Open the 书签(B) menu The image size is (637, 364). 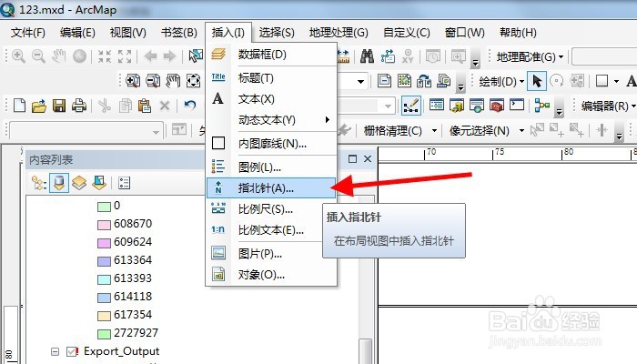[178, 33]
